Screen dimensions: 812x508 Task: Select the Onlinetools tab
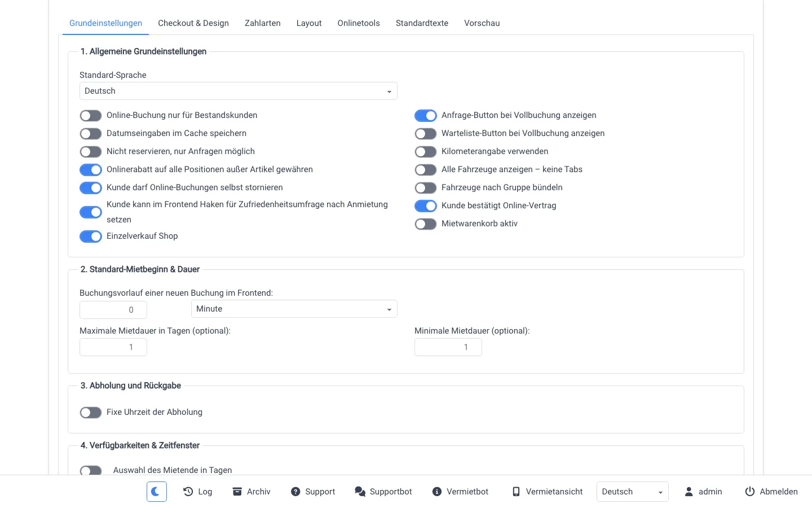(x=359, y=23)
